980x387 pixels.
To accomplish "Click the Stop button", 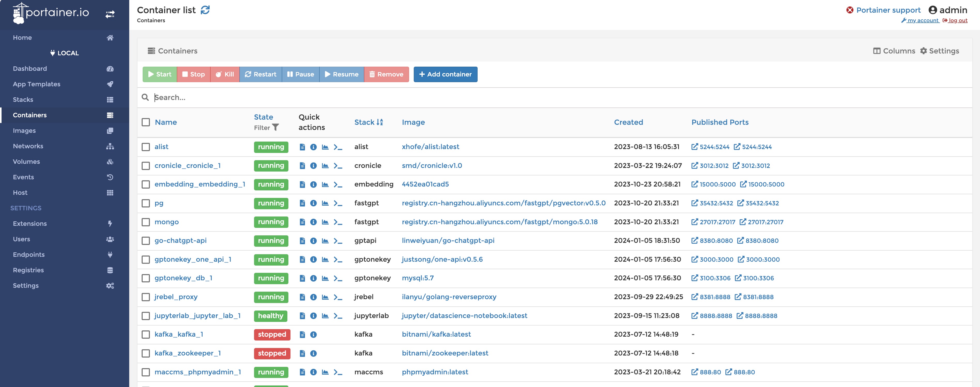I will pyautogui.click(x=194, y=74).
